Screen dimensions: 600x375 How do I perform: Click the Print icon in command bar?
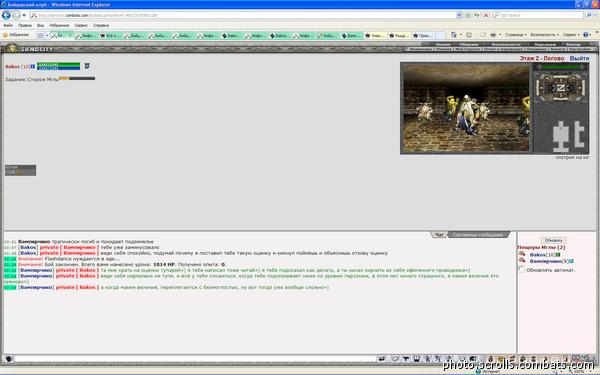[493, 35]
